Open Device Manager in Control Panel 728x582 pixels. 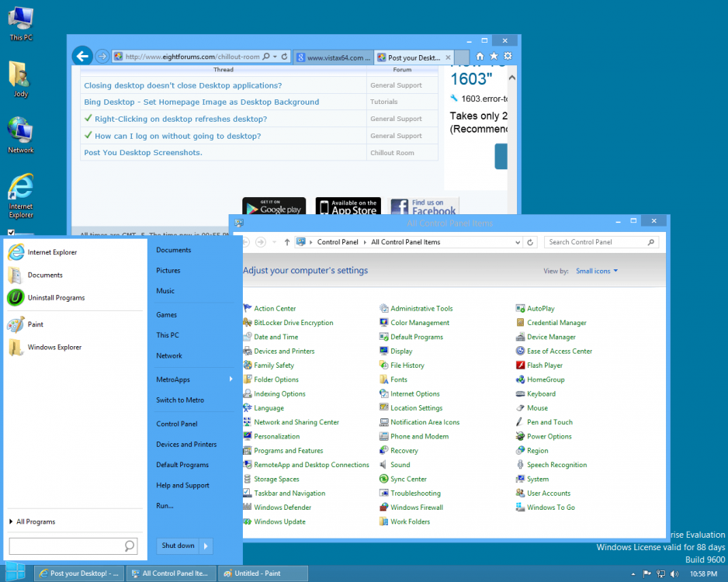pos(551,337)
